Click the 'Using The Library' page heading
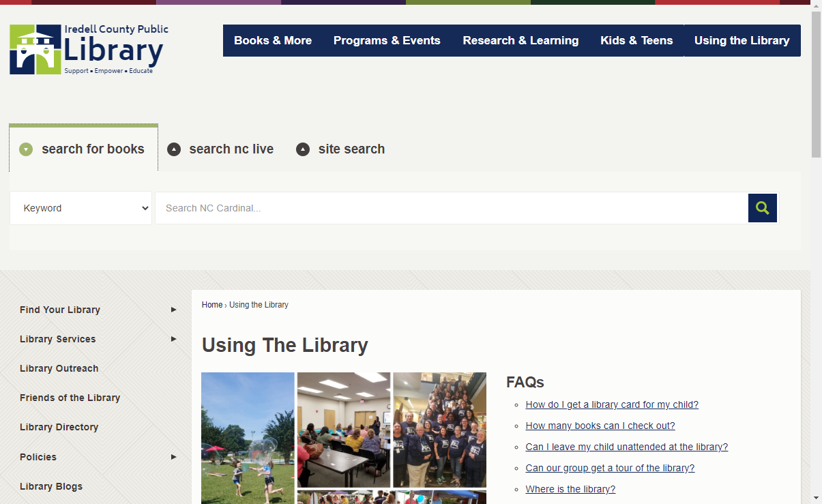The height and width of the screenshot is (504, 822). [285, 345]
